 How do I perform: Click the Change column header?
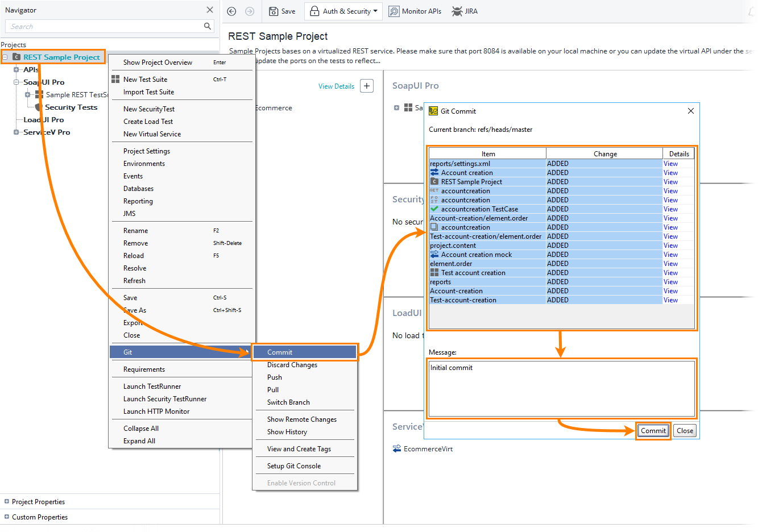coord(605,154)
